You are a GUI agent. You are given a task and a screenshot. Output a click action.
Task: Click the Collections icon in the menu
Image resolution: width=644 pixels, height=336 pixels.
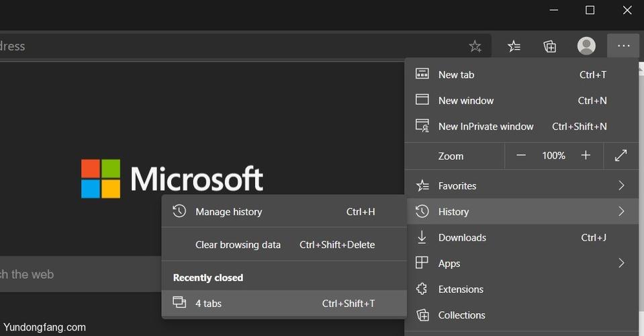coord(422,315)
